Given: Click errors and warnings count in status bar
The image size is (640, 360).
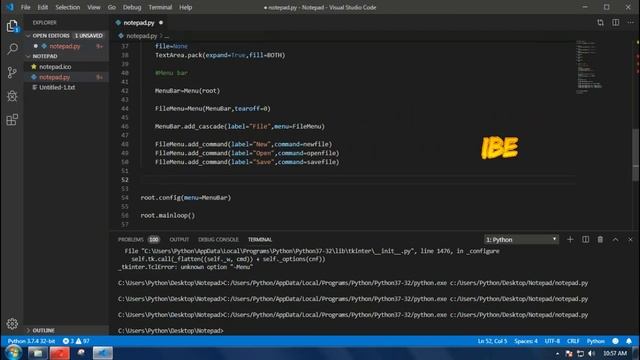Looking at the screenshot, I should coord(76,341).
